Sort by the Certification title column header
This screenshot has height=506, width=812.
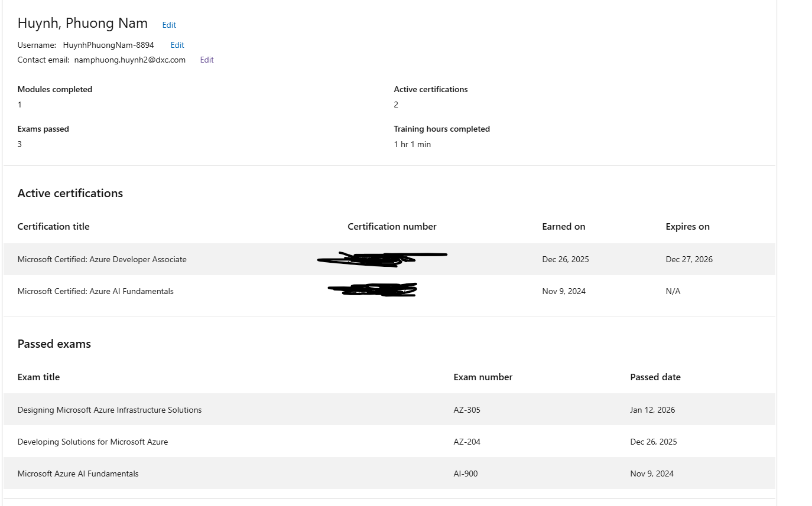coord(53,226)
